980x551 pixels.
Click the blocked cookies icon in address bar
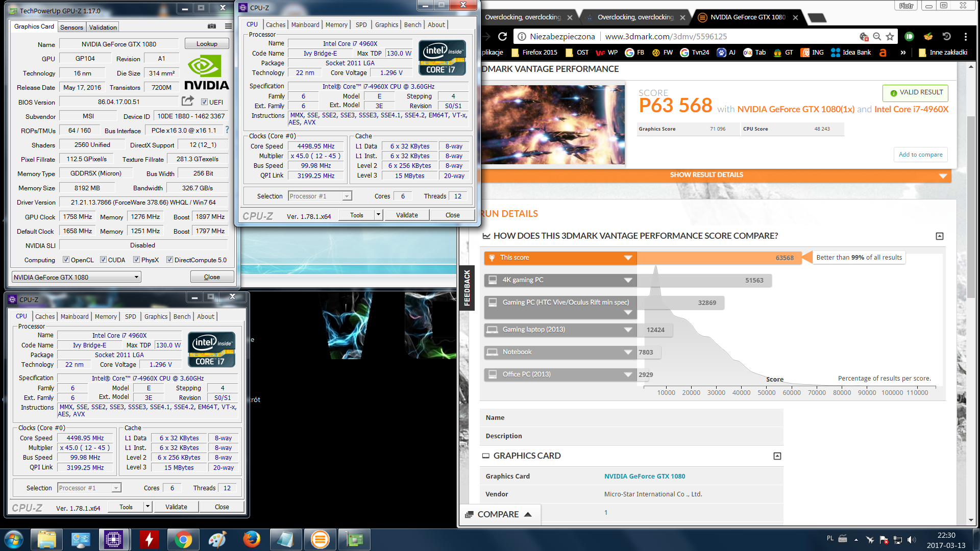(864, 36)
